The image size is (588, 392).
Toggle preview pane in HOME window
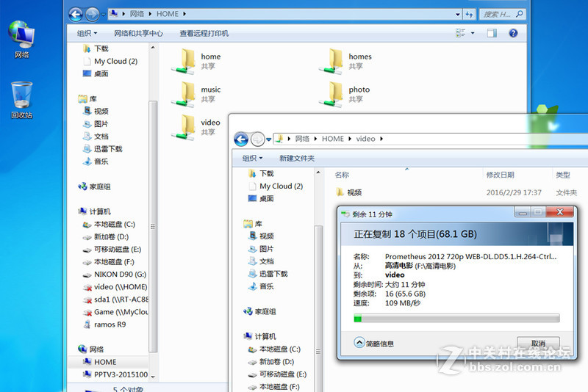coord(492,33)
